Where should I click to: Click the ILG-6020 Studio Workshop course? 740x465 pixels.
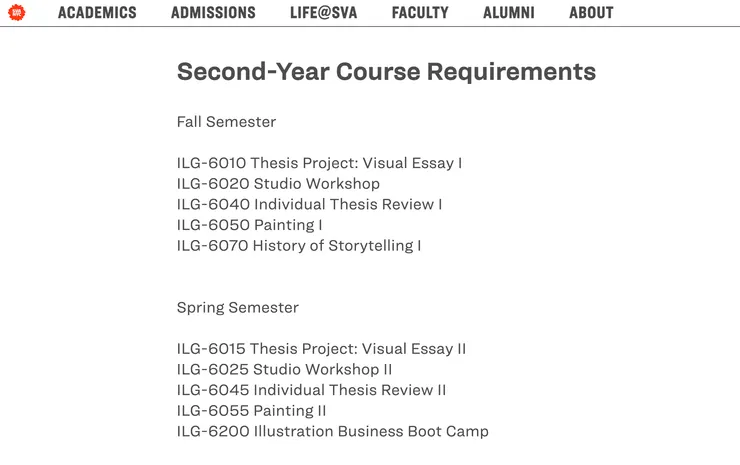pyautogui.click(x=278, y=184)
